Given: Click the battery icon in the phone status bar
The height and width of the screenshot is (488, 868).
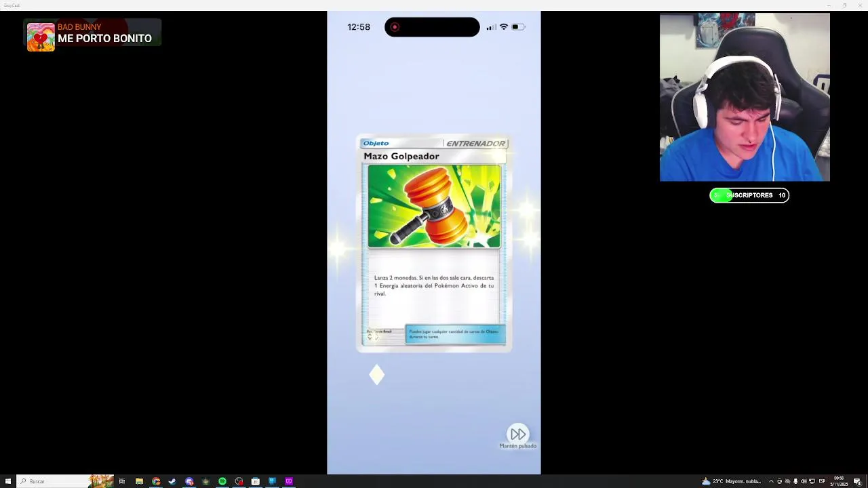Looking at the screenshot, I should coord(517,27).
